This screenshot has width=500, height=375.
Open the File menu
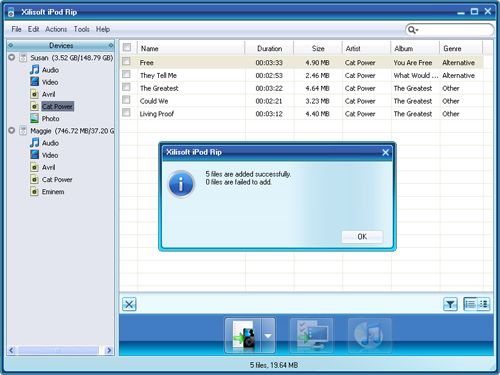[16, 29]
